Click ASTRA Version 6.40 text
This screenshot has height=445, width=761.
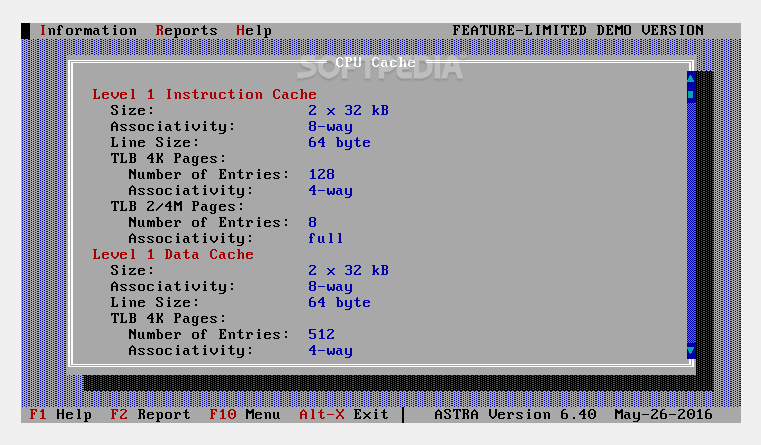(x=515, y=414)
